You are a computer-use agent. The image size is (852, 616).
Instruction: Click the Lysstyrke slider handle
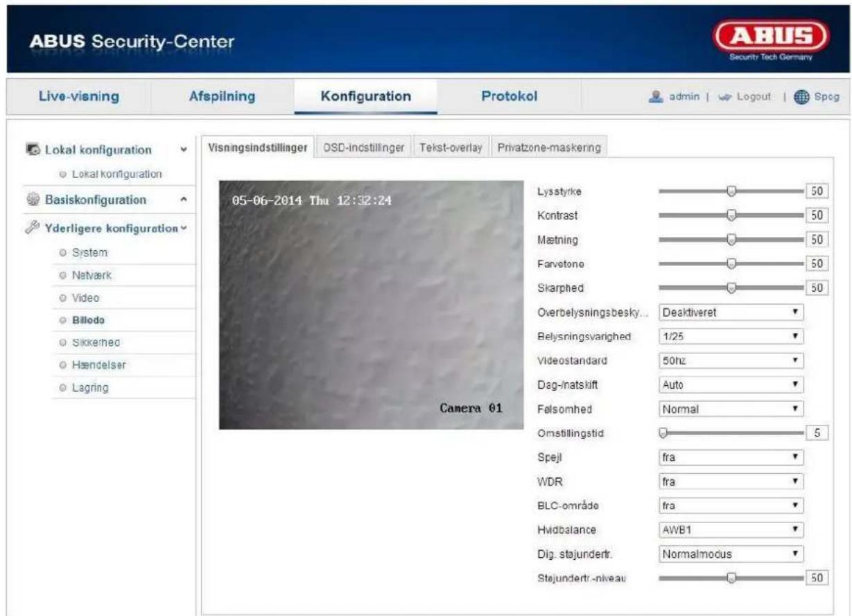731,191
